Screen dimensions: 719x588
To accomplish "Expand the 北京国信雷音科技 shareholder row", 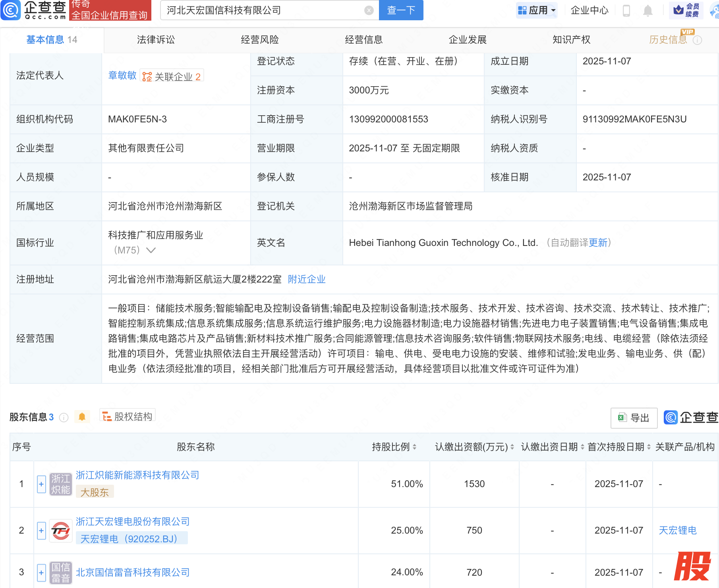I will pos(41,573).
